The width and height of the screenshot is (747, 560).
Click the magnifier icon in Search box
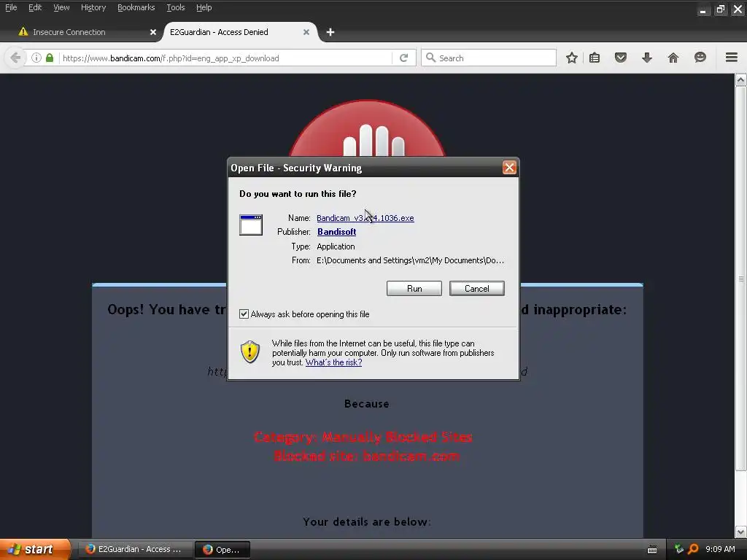(x=430, y=58)
